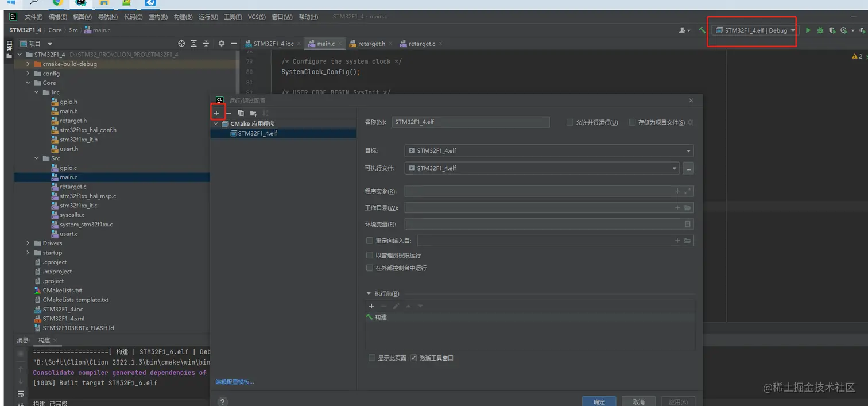Expand the program arguments field editor

[688, 191]
